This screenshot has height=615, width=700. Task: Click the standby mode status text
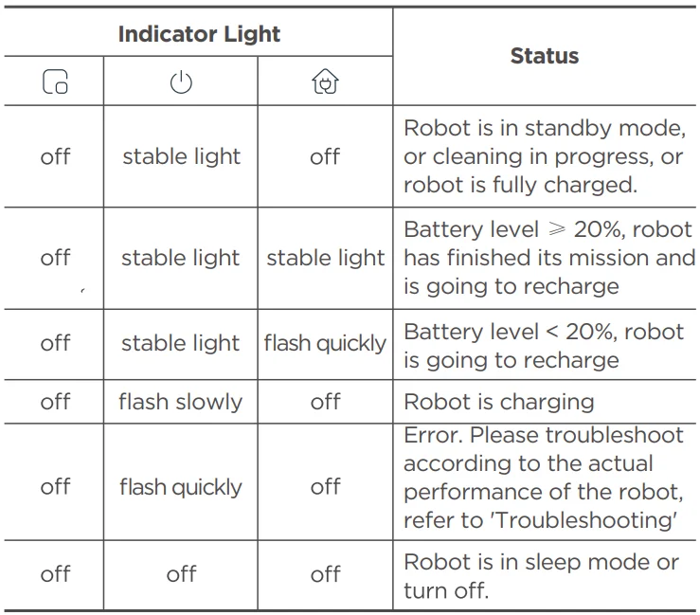pyautogui.click(x=544, y=156)
